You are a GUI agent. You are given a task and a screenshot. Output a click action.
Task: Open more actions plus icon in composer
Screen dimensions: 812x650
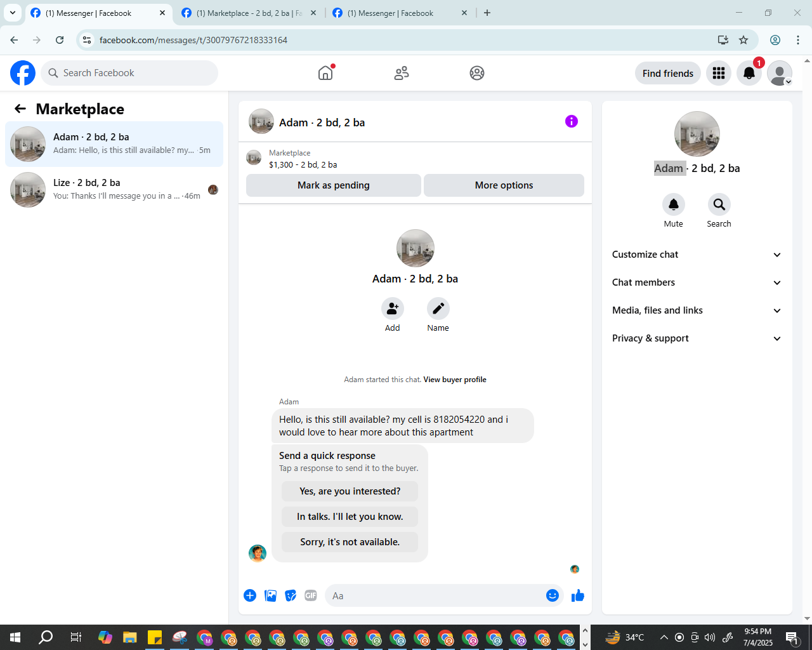click(x=250, y=595)
